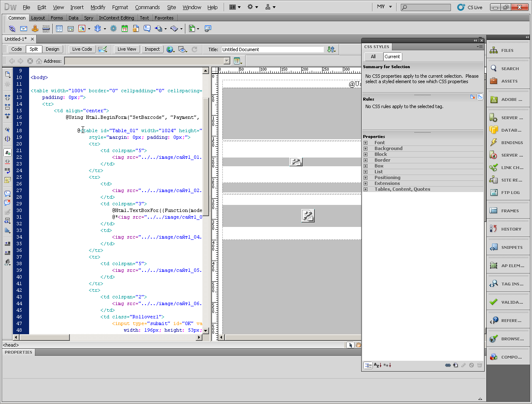This screenshot has height=404, width=532.
Task: Expand the Positioning properties category
Action: pyautogui.click(x=366, y=177)
